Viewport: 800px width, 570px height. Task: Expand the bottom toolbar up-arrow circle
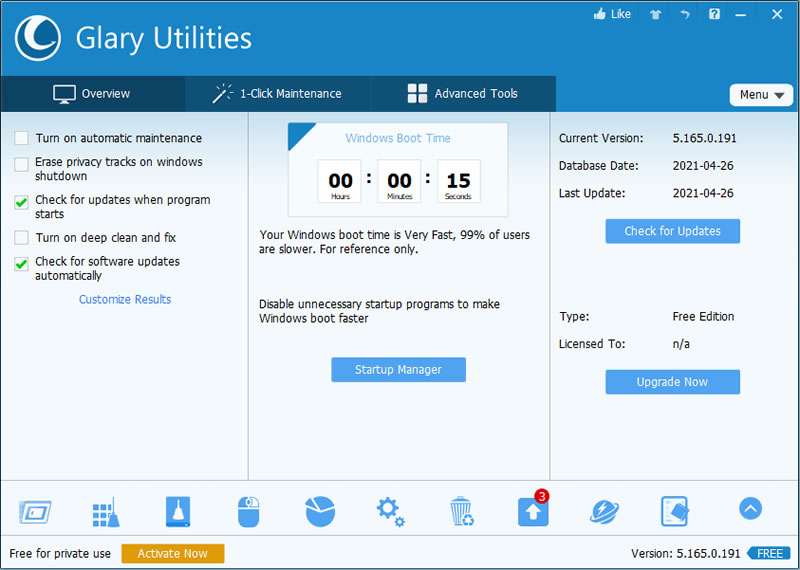coord(750,508)
